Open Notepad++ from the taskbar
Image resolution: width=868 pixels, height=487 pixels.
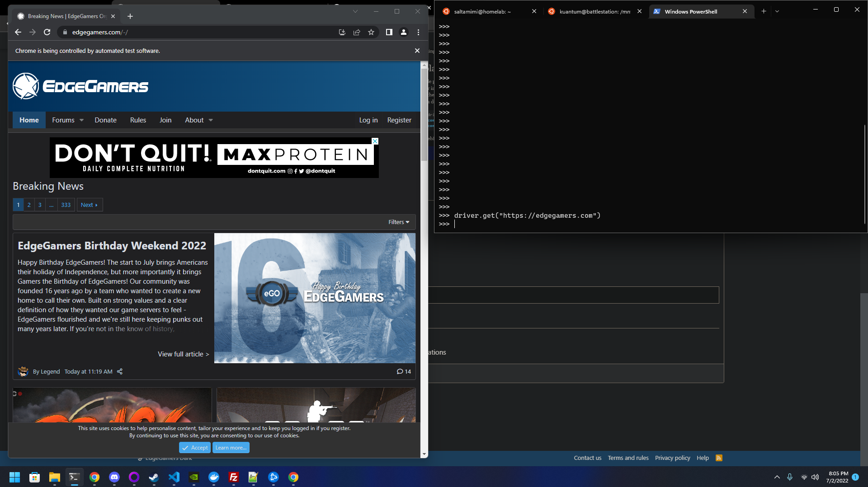[254, 477]
